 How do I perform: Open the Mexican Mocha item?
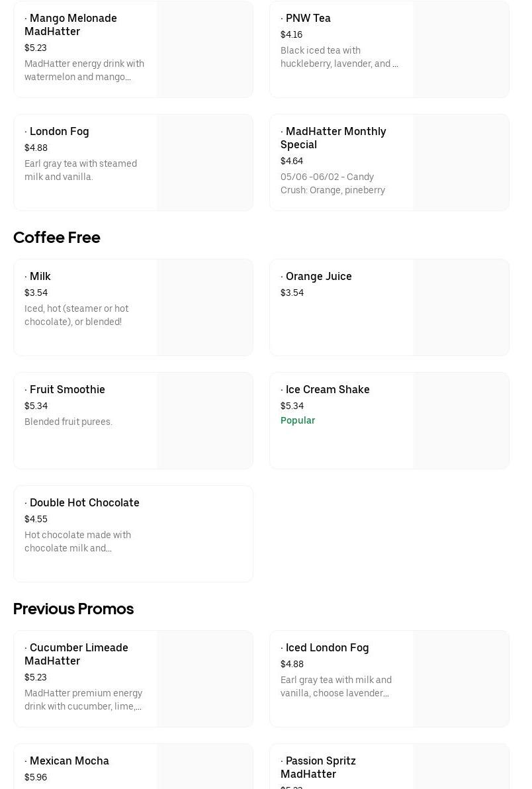click(x=69, y=761)
